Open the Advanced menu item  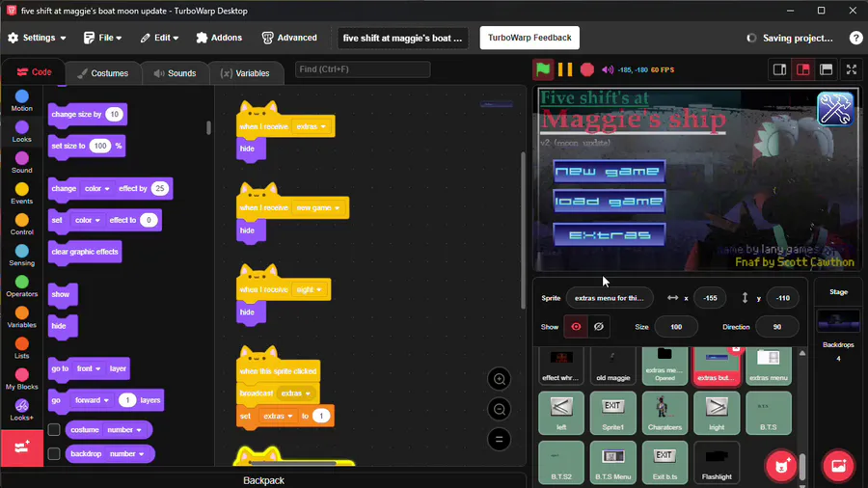tap(289, 38)
